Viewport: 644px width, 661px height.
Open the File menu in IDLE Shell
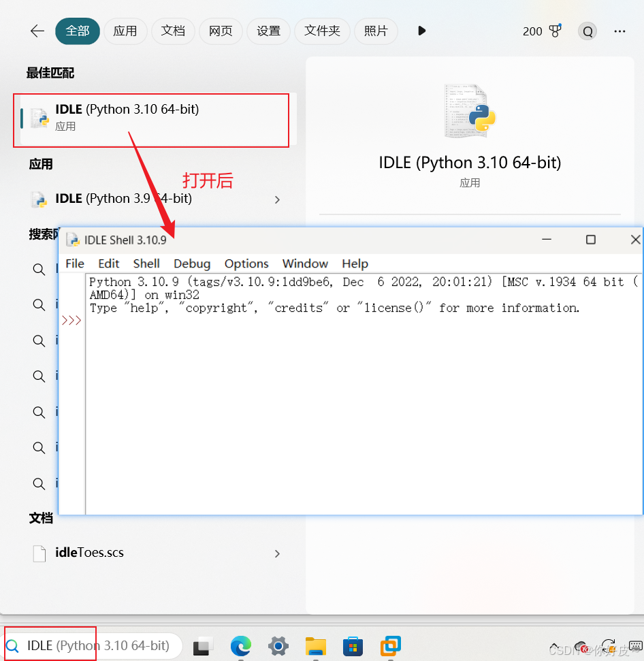[75, 263]
